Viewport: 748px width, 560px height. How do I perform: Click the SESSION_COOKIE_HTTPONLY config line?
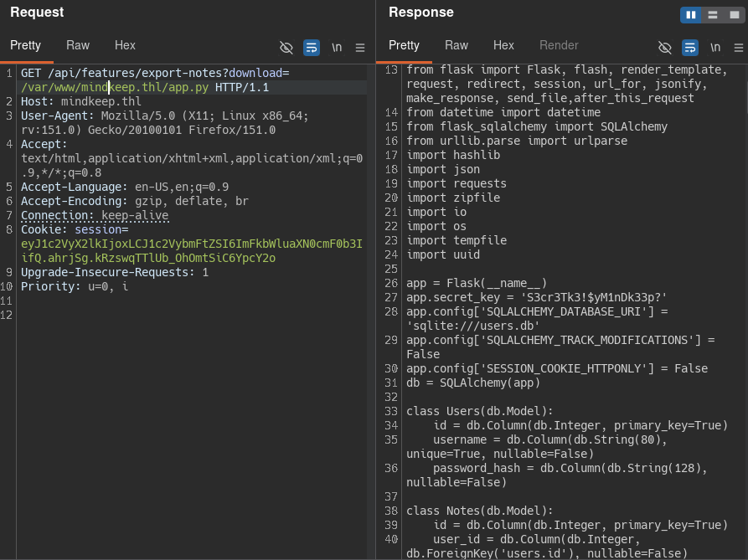coord(557,368)
